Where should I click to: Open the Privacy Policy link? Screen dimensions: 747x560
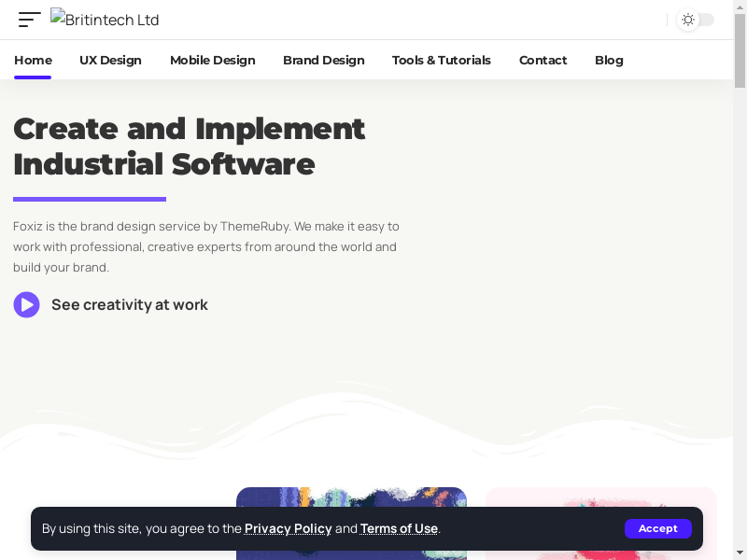tap(288, 528)
